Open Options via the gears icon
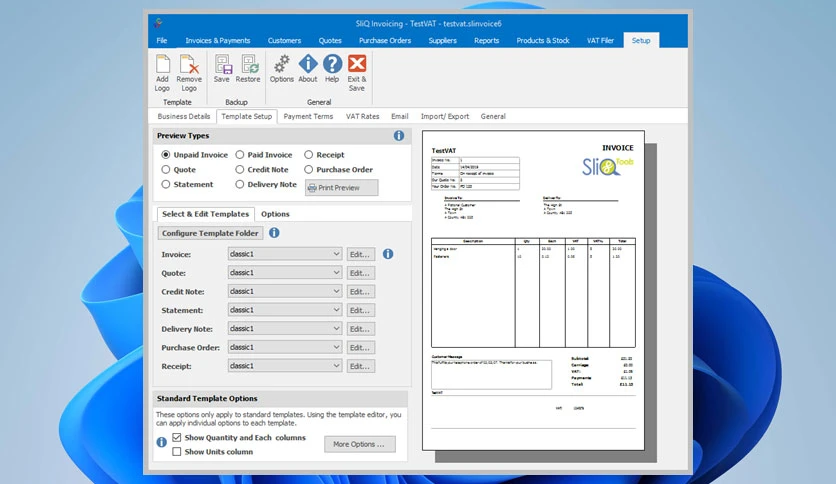Screen dimensions: 836x484 pyautogui.click(x=282, y=64)
